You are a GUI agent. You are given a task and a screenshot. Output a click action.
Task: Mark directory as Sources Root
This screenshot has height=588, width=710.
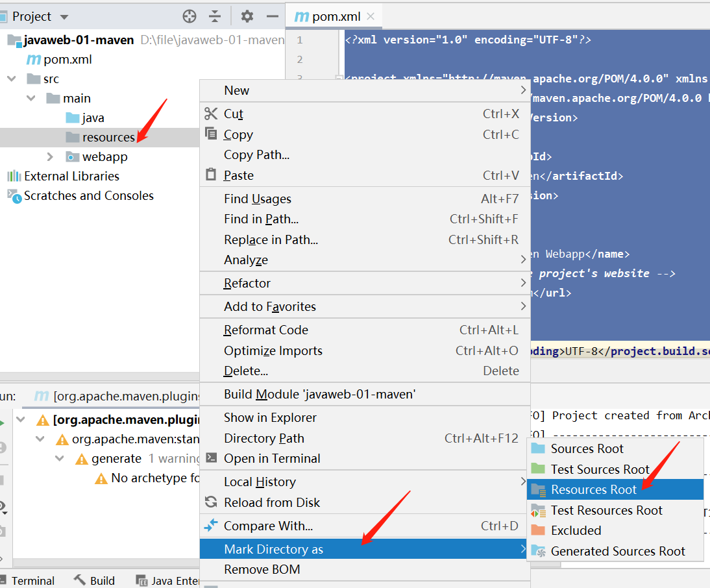615,448
